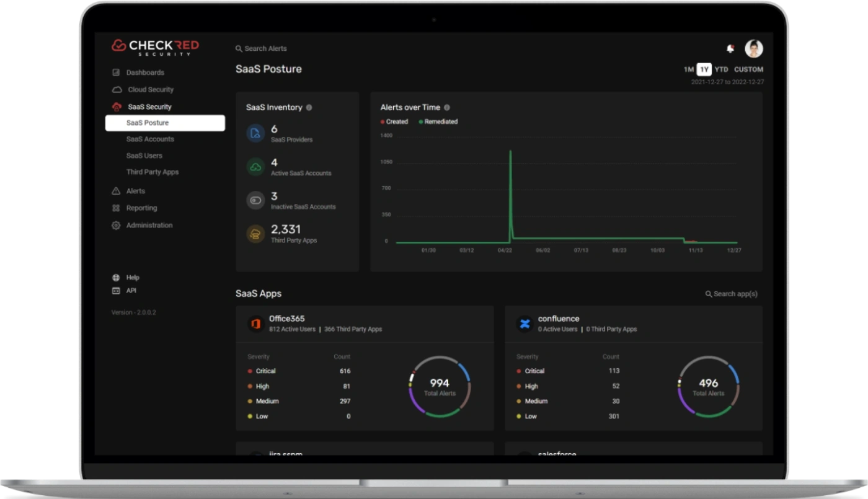
Task: Open the Help link
Action: point(133,278)
